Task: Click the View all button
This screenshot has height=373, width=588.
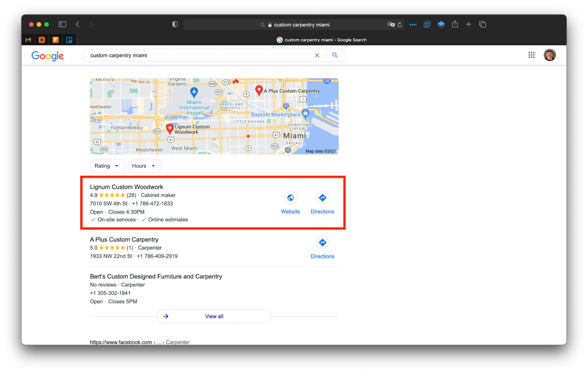Action: click(x=214, y=316)
